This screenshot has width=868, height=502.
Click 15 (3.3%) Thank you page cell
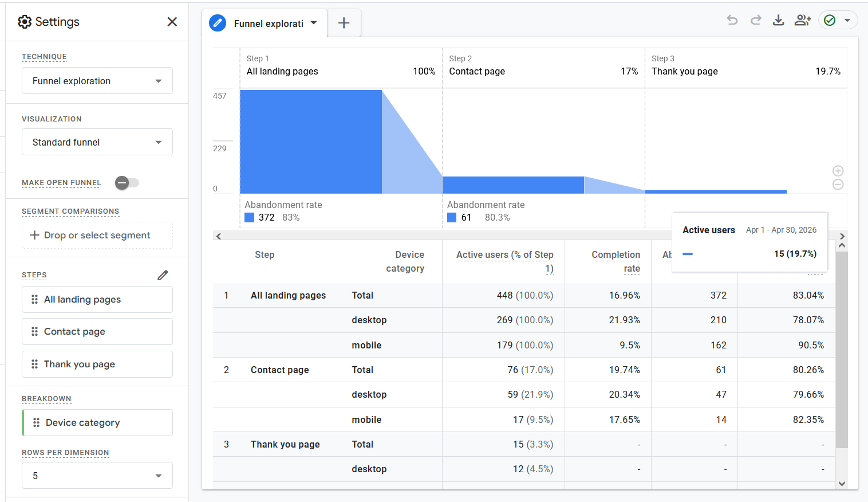[533, 444]
